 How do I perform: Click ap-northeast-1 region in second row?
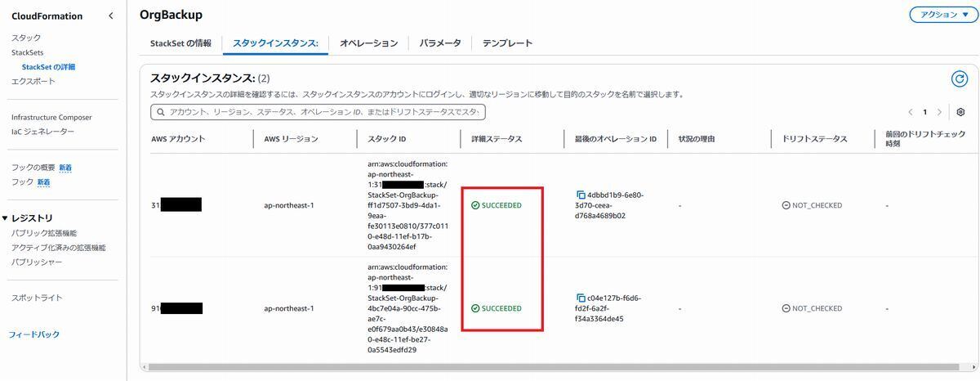click(x=289, y=308)
